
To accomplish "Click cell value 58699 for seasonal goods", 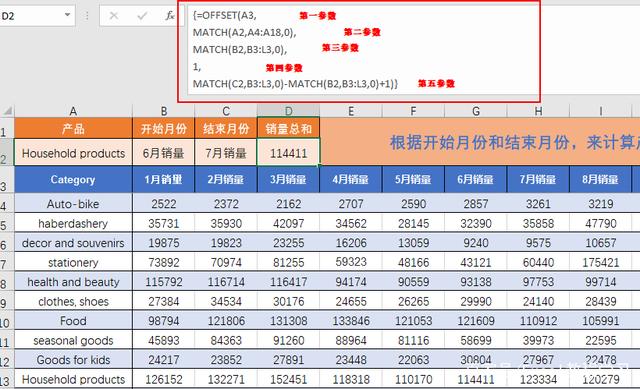I will click(x=476, y=340).
